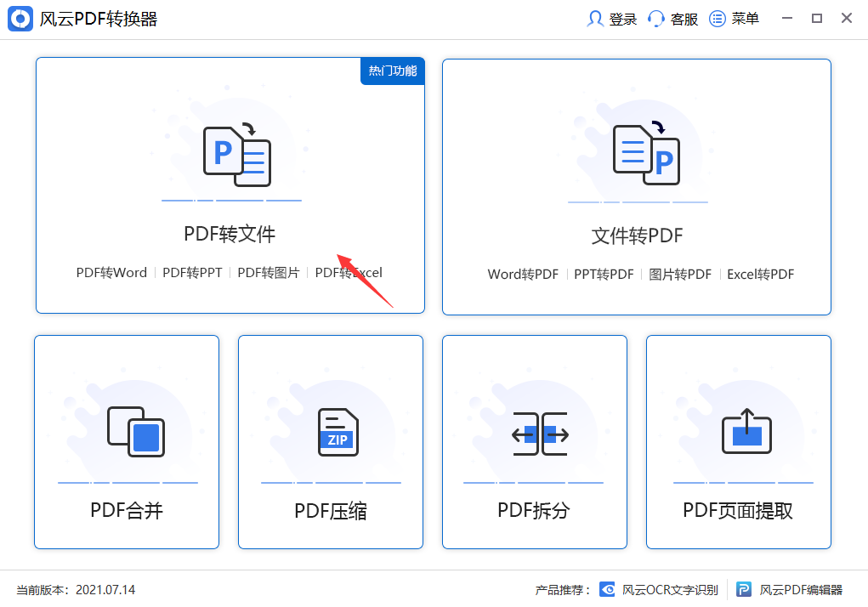The width and height of the screenshot is (868, 607).
Task: Click the version text 2021.07.14
Action: pyautogui.click(x=105, y=590)
